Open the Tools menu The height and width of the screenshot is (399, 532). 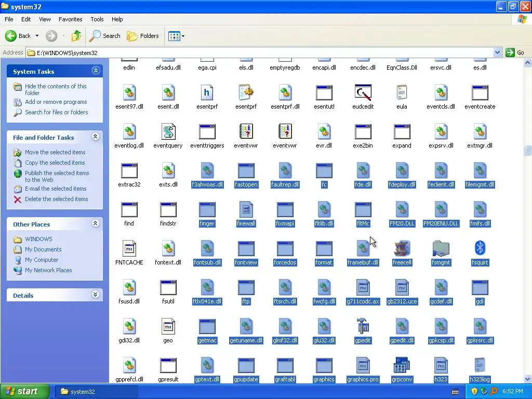point(97,19)
